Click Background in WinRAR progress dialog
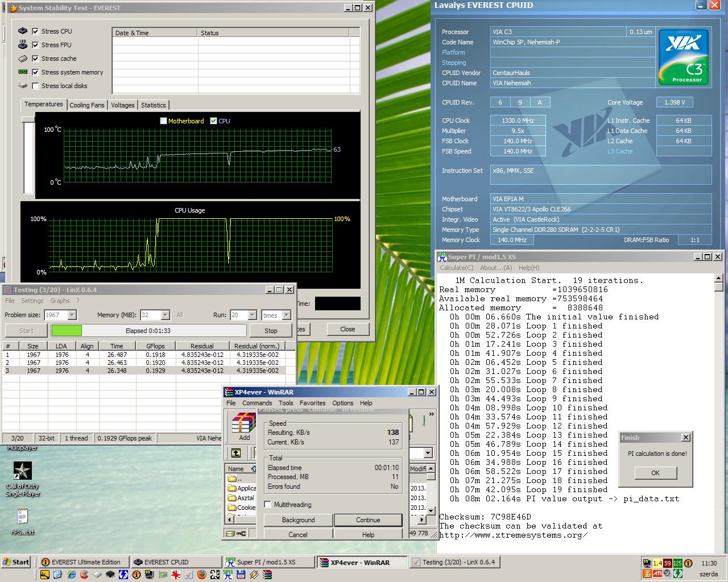 point(298,520)
